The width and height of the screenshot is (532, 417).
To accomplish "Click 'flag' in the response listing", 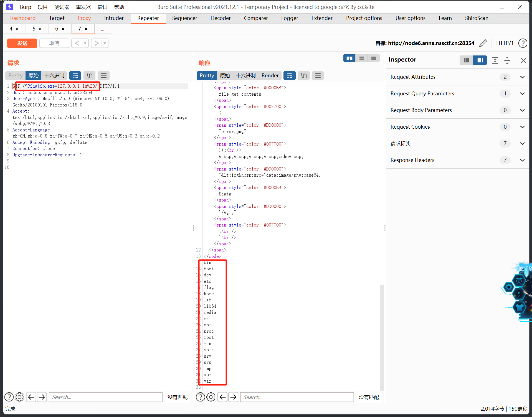I will point(209,288).
